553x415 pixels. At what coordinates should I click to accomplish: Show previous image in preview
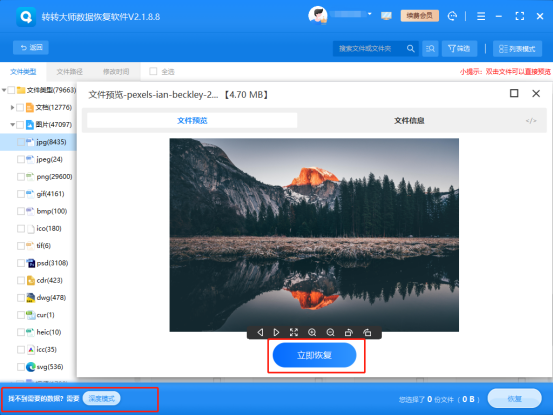pyautogui.click(x=260, y=332)
